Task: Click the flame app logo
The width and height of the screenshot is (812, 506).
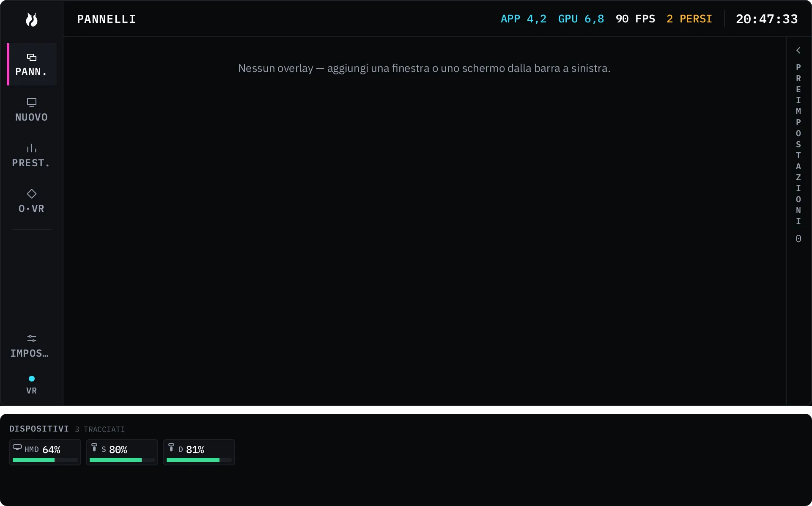Action: (x=32, y=19)
